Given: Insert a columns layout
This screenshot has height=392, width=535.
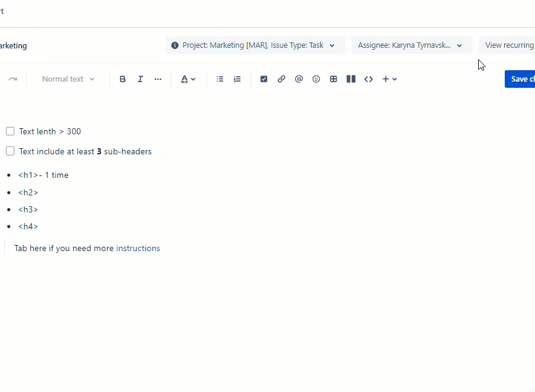Looking at the screenshot, I should pos(351,79).
